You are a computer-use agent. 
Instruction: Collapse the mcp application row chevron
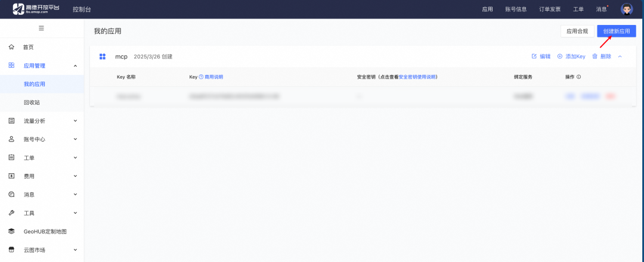[620, 57]
